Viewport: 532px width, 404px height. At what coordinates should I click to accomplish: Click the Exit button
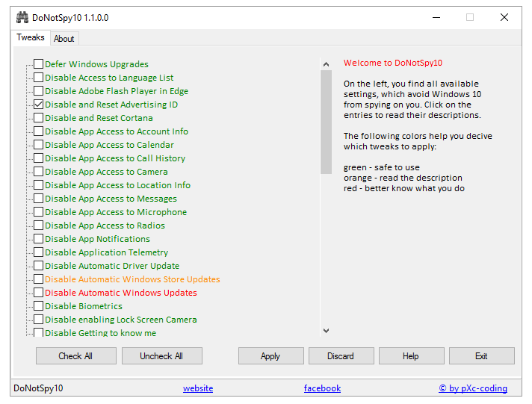481,355
